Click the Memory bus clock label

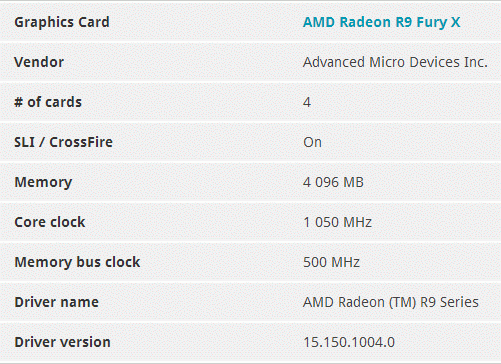pyautogui.click(x=77, y=262)
